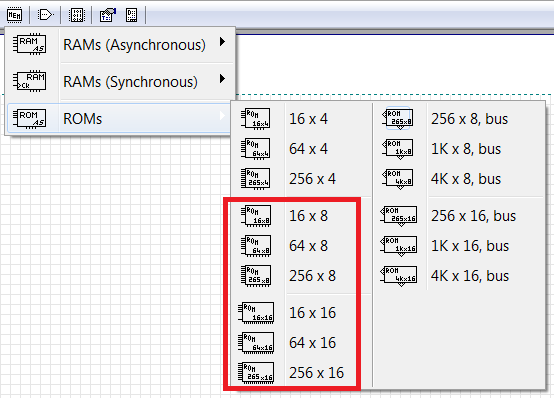Click the ROM AS chip icon
The height and width of the screenshot is (398, 554).
pyautogui.click(x=30, y=118)
